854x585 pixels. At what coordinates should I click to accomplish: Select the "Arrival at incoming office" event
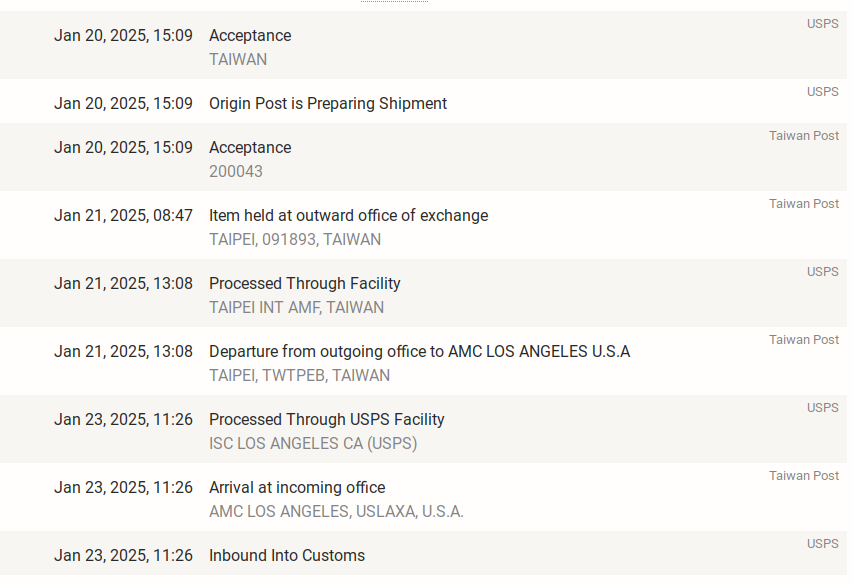pyautogui.click(x=296, y=488)
